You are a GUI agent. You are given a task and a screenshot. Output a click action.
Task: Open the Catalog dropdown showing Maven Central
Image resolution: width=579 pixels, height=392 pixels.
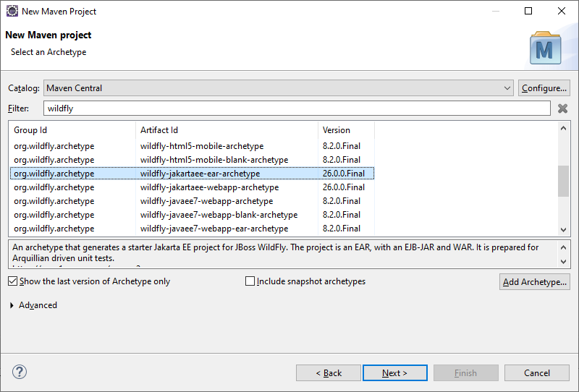279,88
